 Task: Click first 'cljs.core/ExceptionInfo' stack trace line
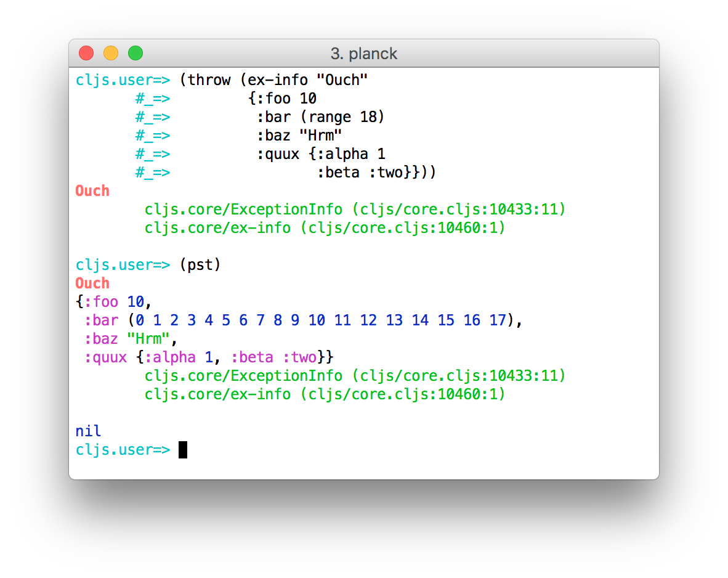(355, 210)
